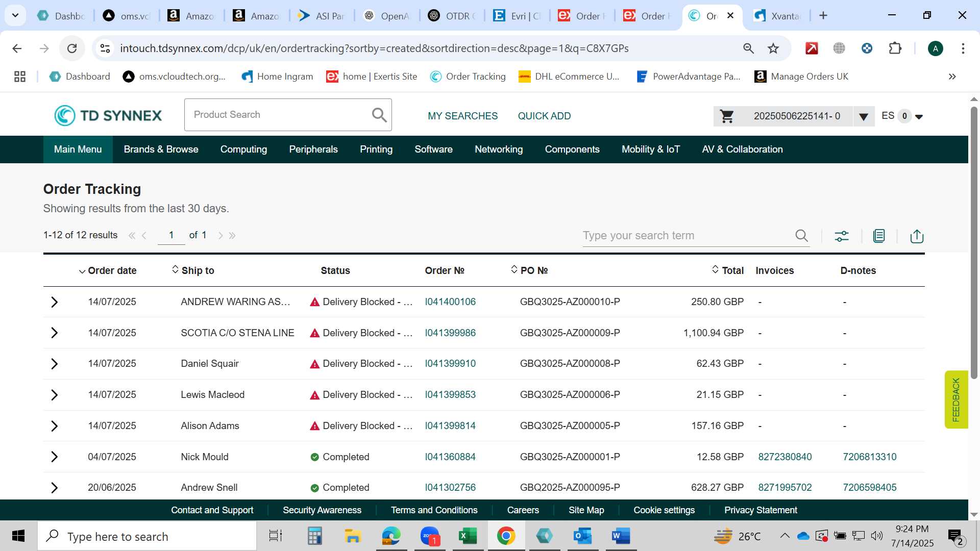Viewport: 980px width, 551px height.
Task: Expand the Nick Mould order row
Action: (x=54, y=457)
